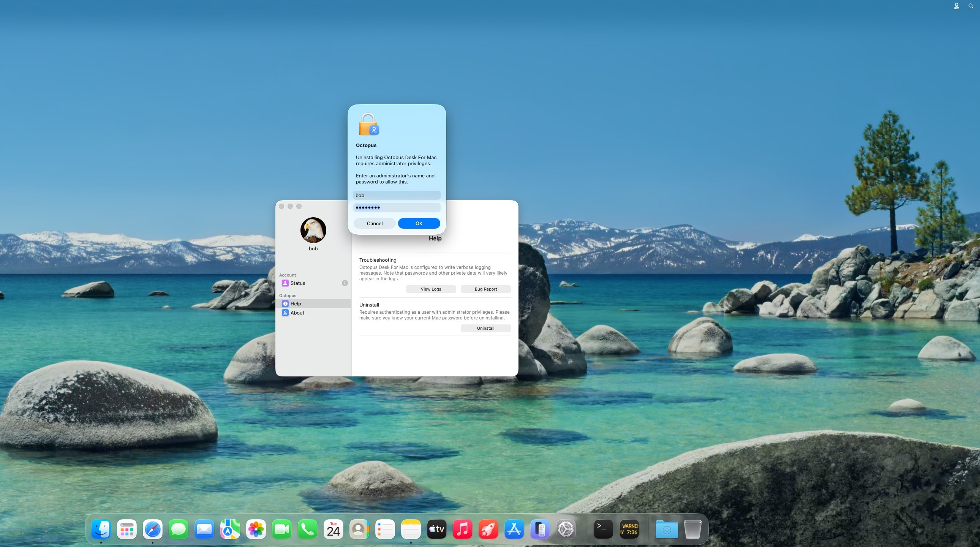
Task: Close the Octopus Desk window
Action: [x=281, y=206]
